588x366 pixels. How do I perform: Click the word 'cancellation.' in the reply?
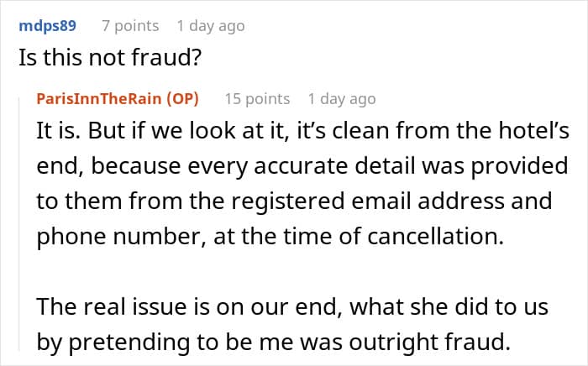pyautogui.click(x=436, y=237)
